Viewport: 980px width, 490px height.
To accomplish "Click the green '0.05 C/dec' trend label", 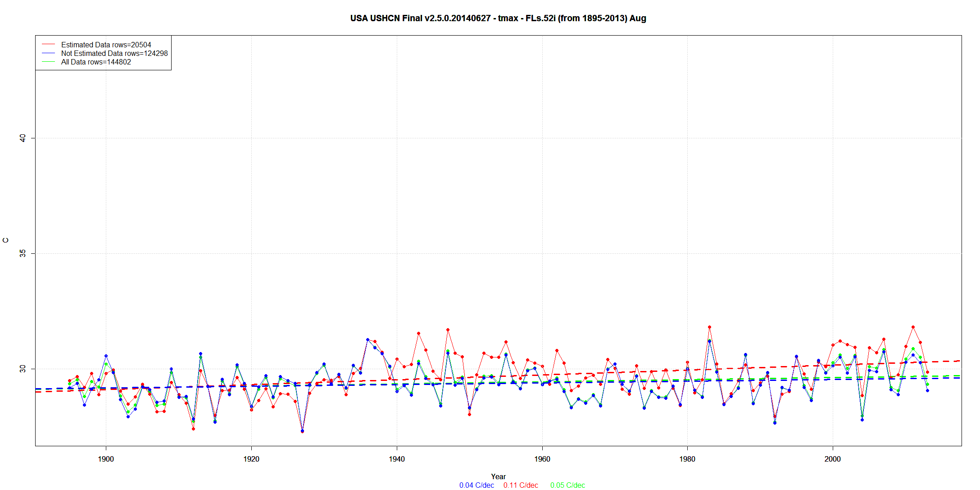I will (567, 485).
